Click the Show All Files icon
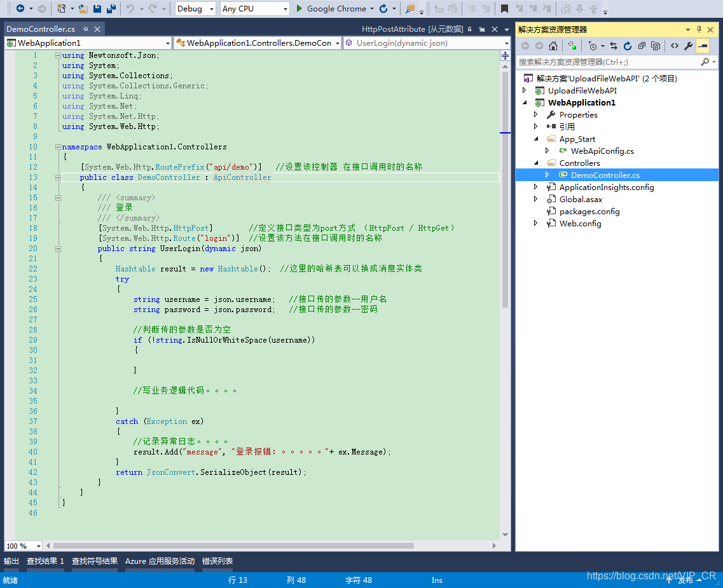Screen dimensions: 723x588 655,46
